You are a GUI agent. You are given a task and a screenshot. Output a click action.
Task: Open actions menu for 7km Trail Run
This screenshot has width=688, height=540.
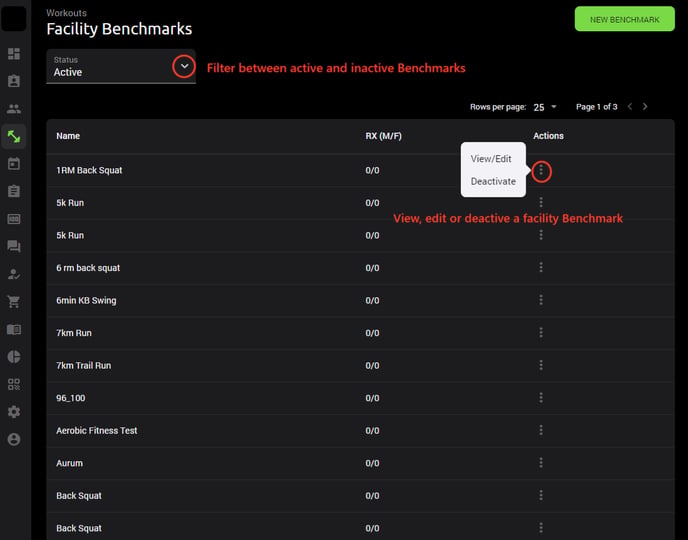541,365
